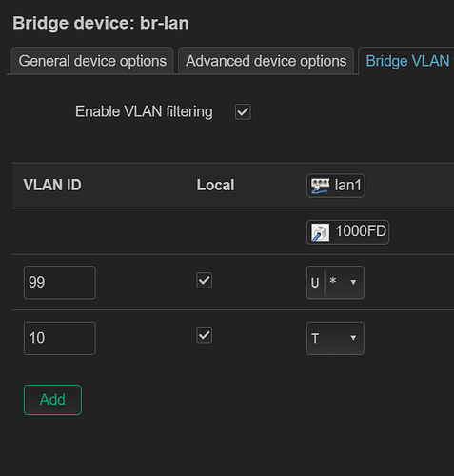Viewport: 454px width, 476px height.
Task: Click the lan1 port header badge
Action: [336, 186]
